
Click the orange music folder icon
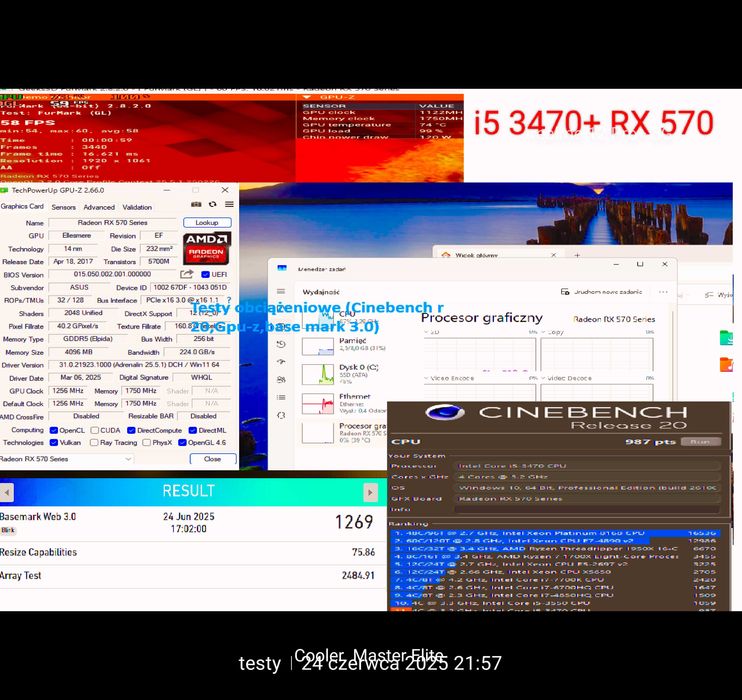726,365
